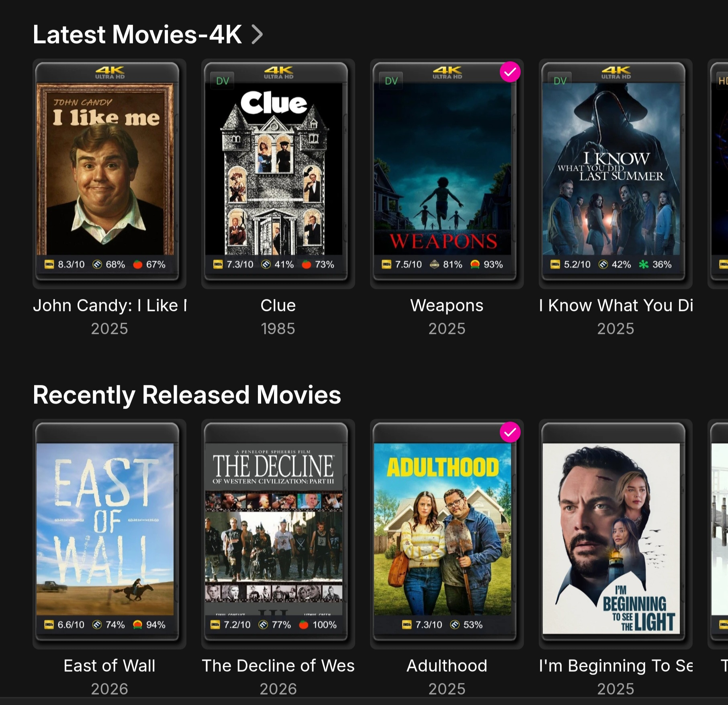Click the Metacritic 74% icon on East of Wall

pos(97,625)
